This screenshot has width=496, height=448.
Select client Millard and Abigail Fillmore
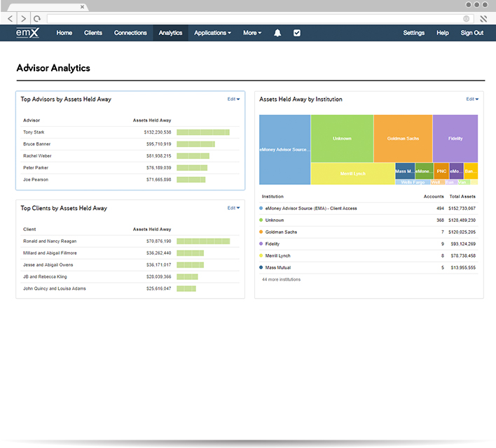(50, 253)
